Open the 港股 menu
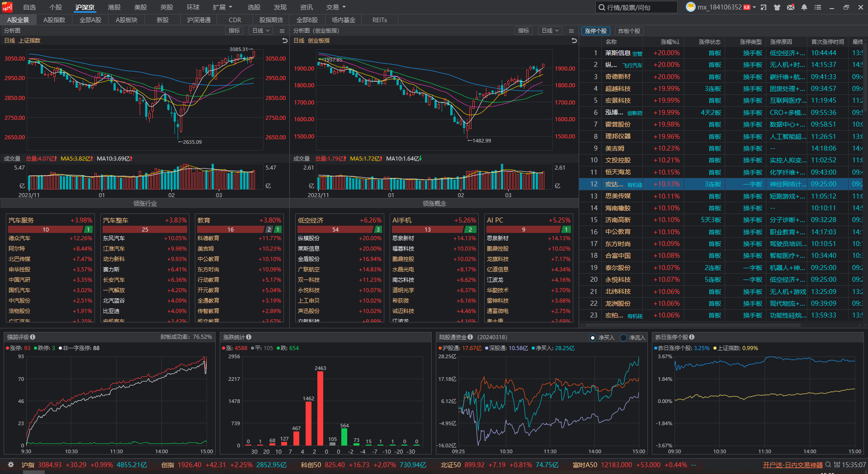Image resolution: width=868 pixels, height=474 pixels. [x=114, y=7]
